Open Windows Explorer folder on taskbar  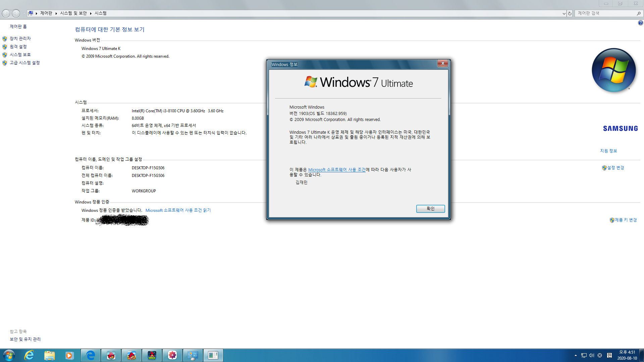click(x=50, y=355)
